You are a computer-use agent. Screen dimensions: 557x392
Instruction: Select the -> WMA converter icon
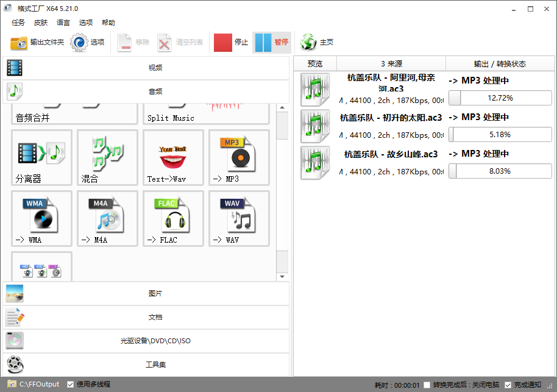tap(41, 218)
